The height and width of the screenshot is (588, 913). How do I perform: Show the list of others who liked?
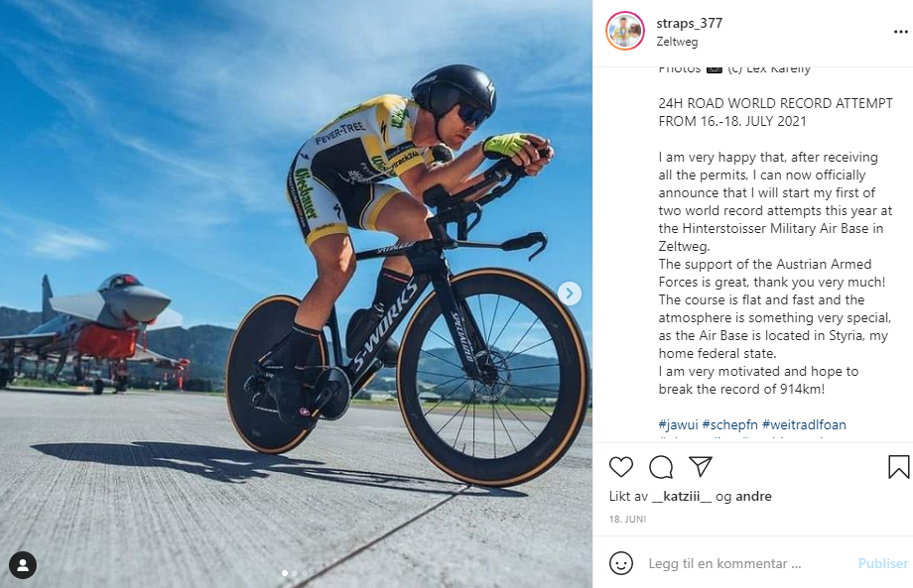pos(753,497)
